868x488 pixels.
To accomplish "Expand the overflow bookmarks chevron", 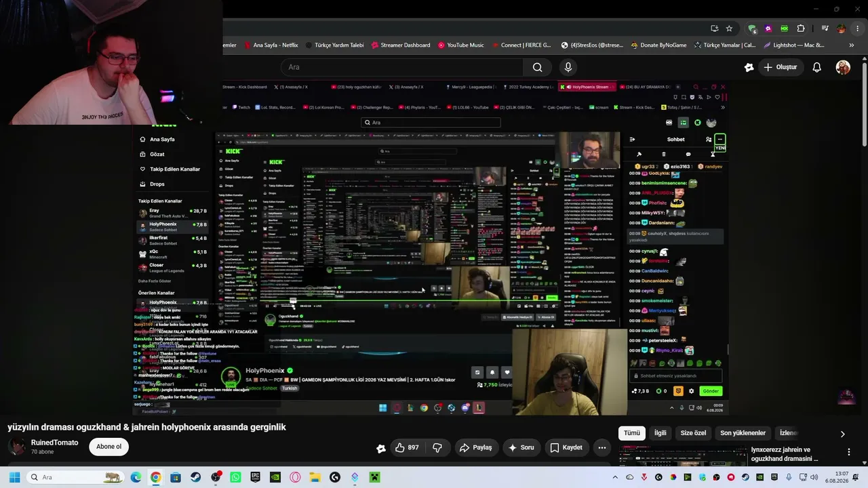I will click(x=851, y=45).
